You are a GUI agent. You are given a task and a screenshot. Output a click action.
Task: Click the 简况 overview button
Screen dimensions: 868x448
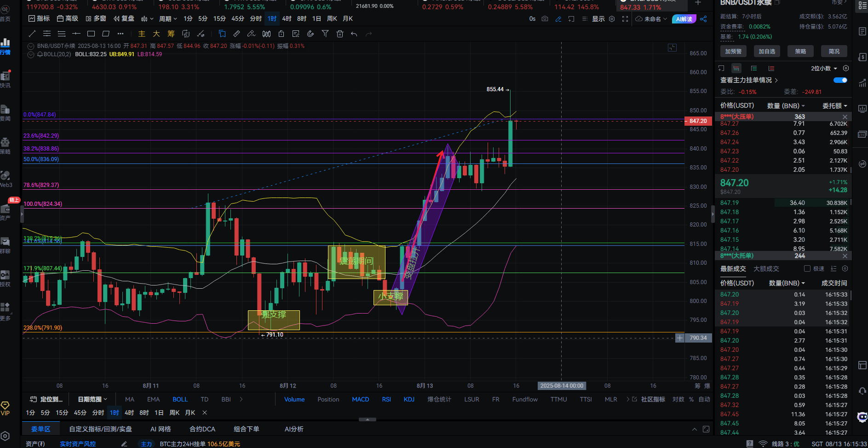pyautogui.click(x=834, y=52)
